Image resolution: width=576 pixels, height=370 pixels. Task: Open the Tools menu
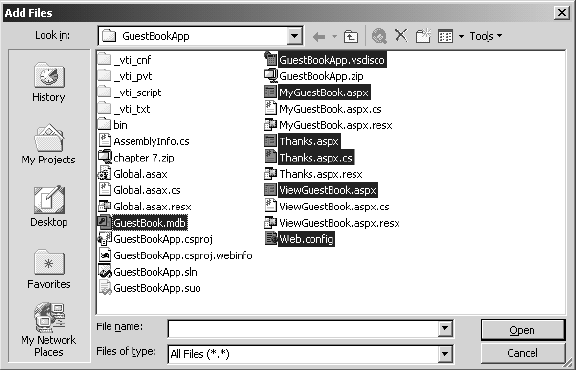tap(486, 36)
